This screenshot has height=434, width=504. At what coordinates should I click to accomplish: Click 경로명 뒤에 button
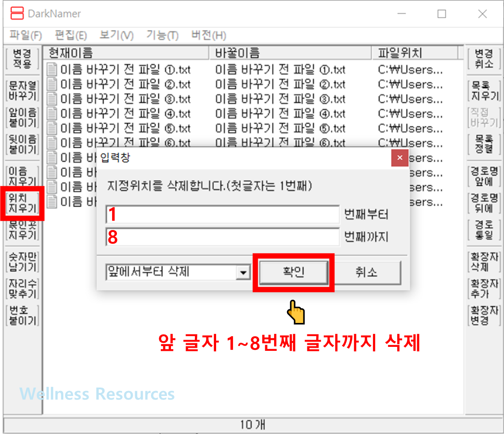point(484,203)
